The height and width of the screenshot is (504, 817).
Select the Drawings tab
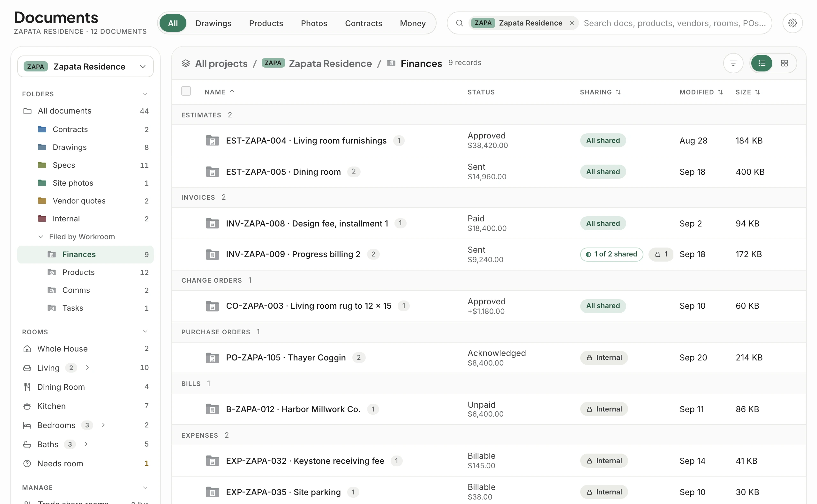[x=214, y=23]
